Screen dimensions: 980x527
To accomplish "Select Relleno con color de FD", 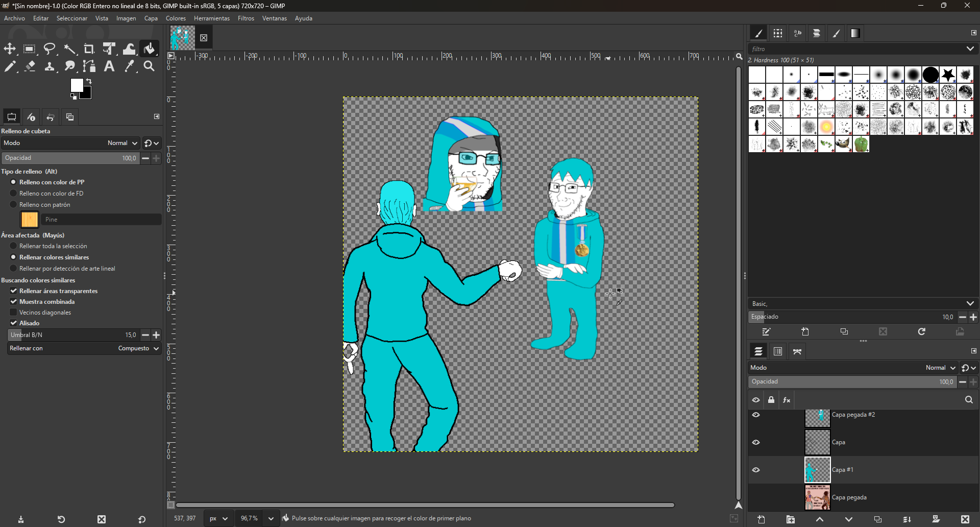I will pyautogui.click(x=14, y=194).
